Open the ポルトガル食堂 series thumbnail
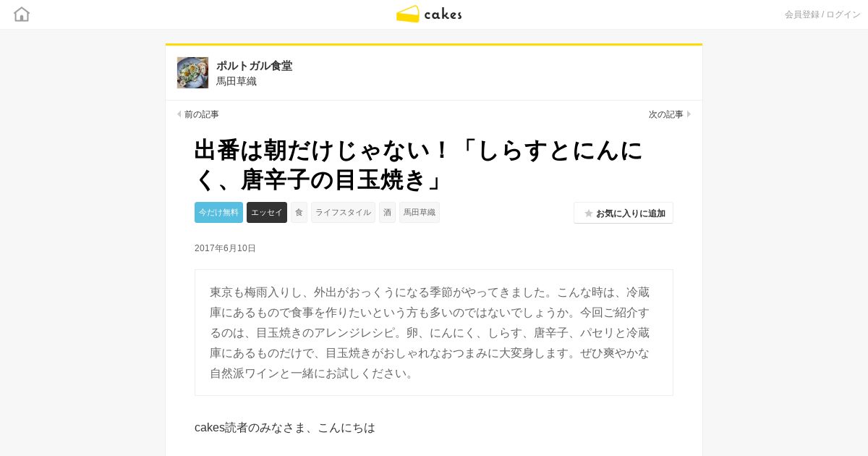The width and height of the screenshot is (868, 456). click(x=192, y=72)
